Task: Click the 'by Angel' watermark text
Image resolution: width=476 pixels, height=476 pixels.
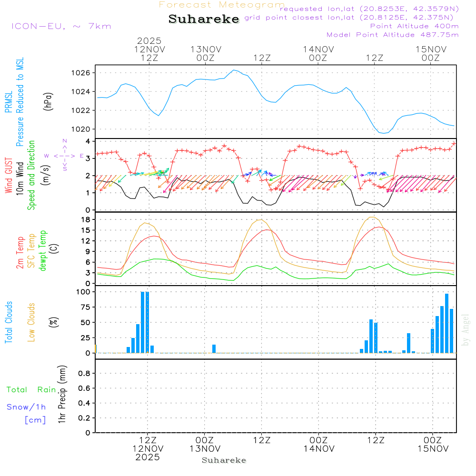Action: tap(466, 329)
